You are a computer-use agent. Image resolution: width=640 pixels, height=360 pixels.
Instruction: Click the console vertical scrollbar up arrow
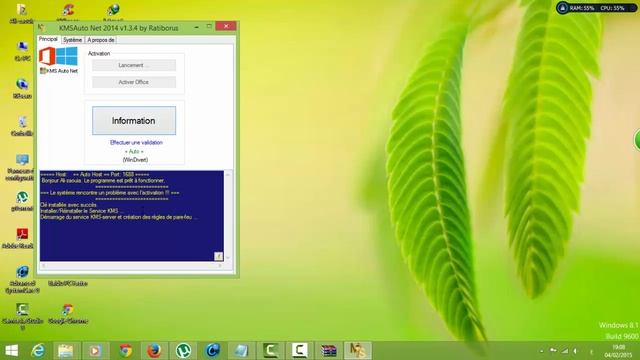[x=228, y=175]
